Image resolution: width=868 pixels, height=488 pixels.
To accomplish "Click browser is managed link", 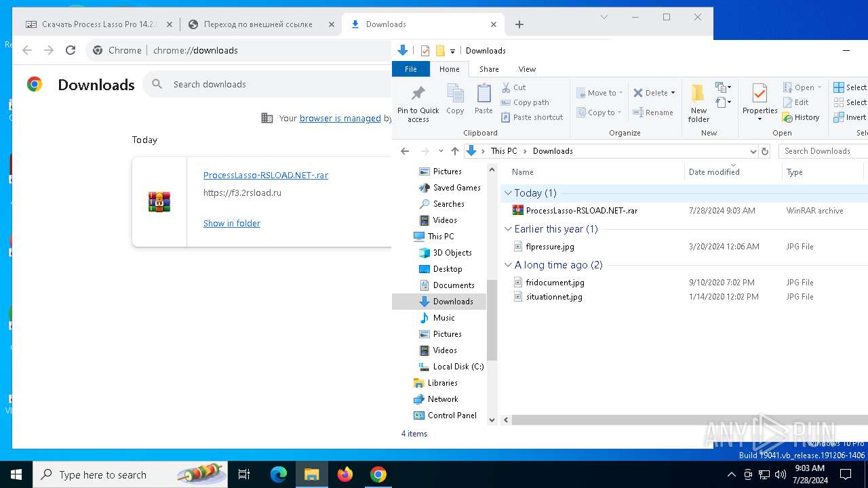I will click(x=340, y=118).
